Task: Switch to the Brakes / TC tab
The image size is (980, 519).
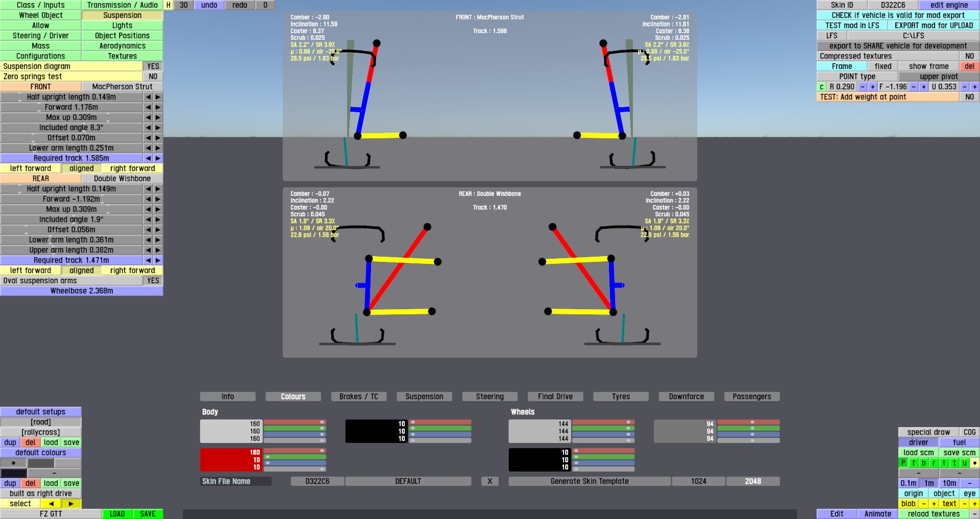Action: [359, 397]
